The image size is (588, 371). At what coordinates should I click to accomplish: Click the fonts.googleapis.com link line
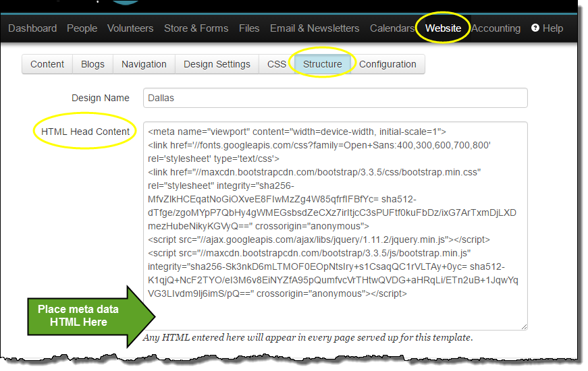click(319, 146)
